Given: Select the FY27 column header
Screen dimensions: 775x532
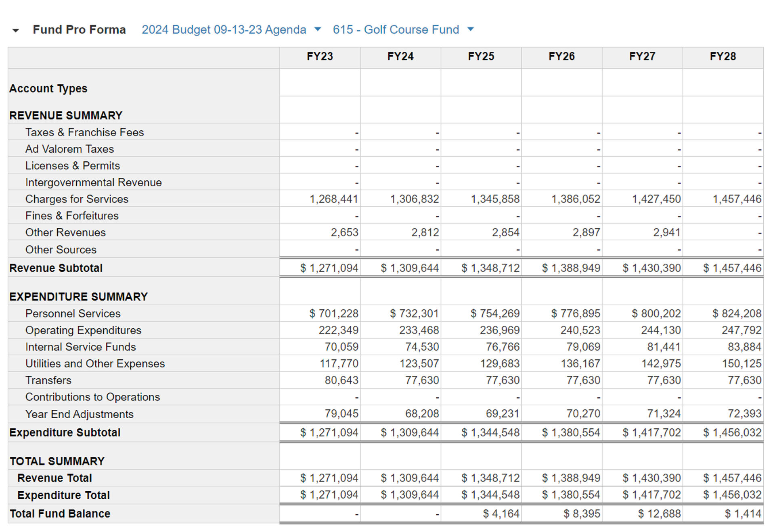Looking at the screenshot, I should pos(642,56).
